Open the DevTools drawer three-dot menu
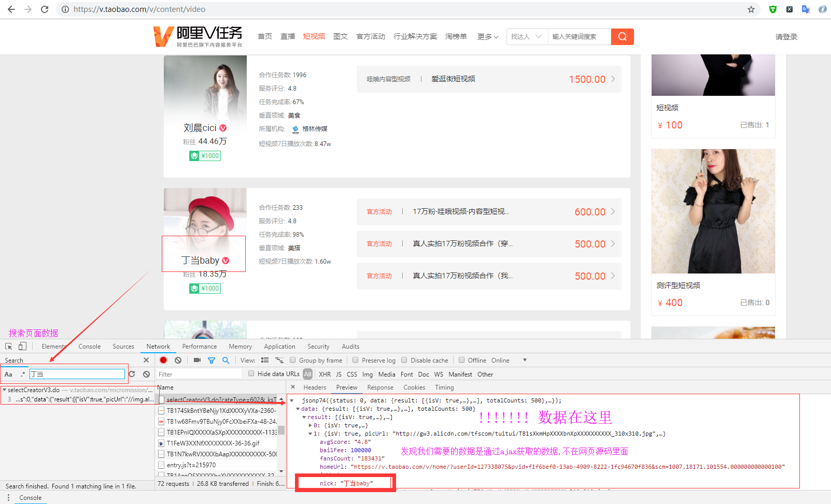The image size is (831, 504). point(8,497)
